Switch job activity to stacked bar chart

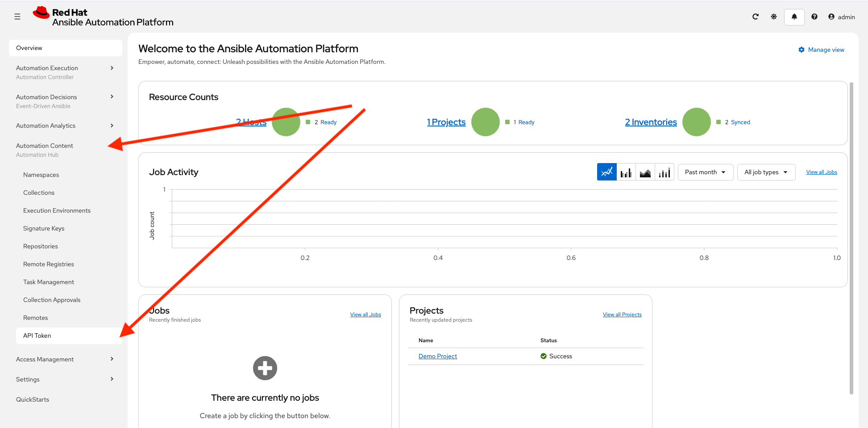pyautogui.click(x=664, y=172)
